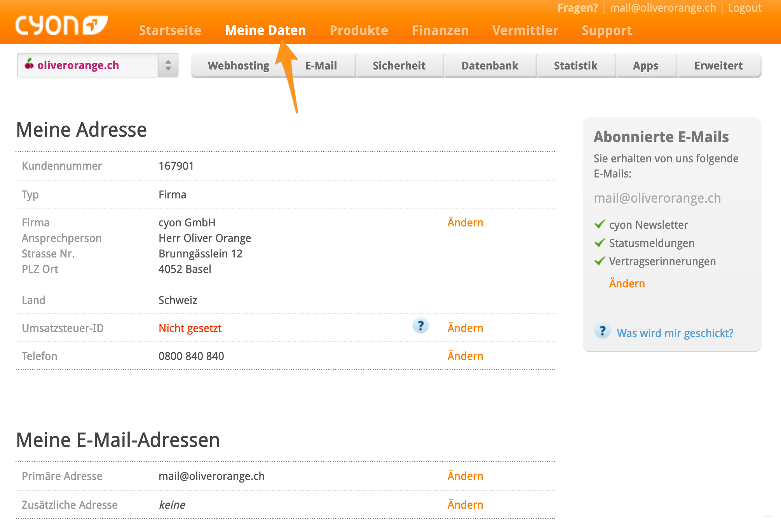This screenshot has width=781, height=532.
Task: Click Nicht gesetzt value
Action: point(190,328)
